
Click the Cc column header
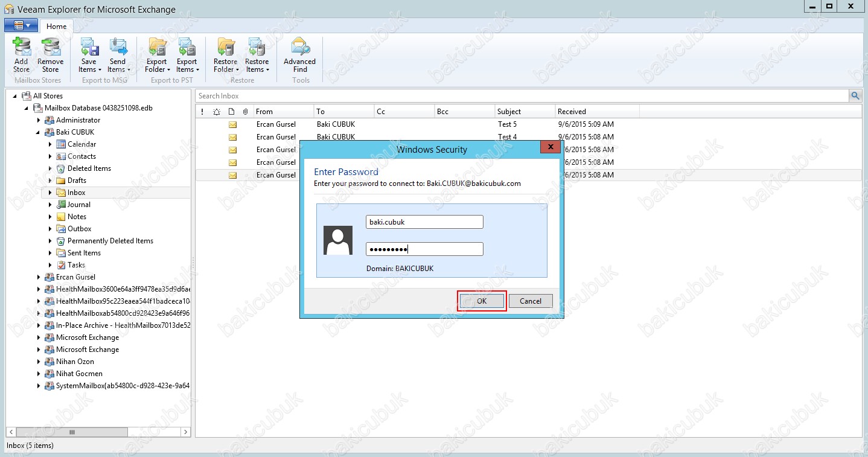(x=404, y=111)
